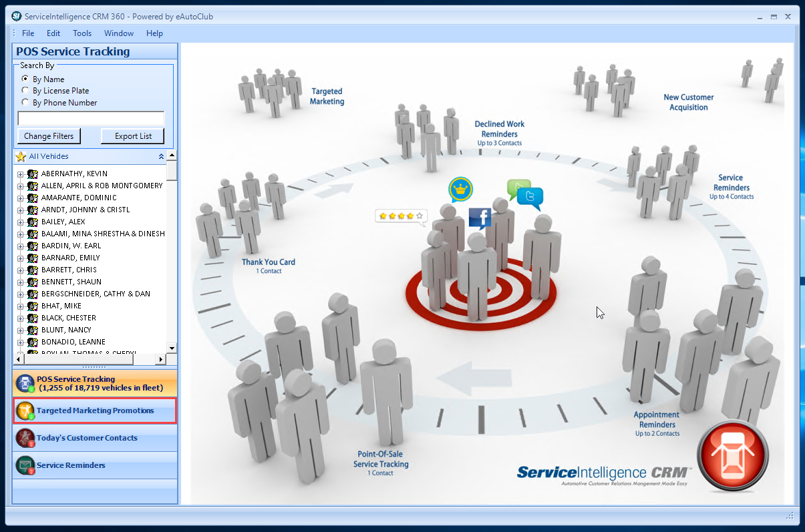
Task: Click the red car emblem button
Action: click(x=733, y=457)
